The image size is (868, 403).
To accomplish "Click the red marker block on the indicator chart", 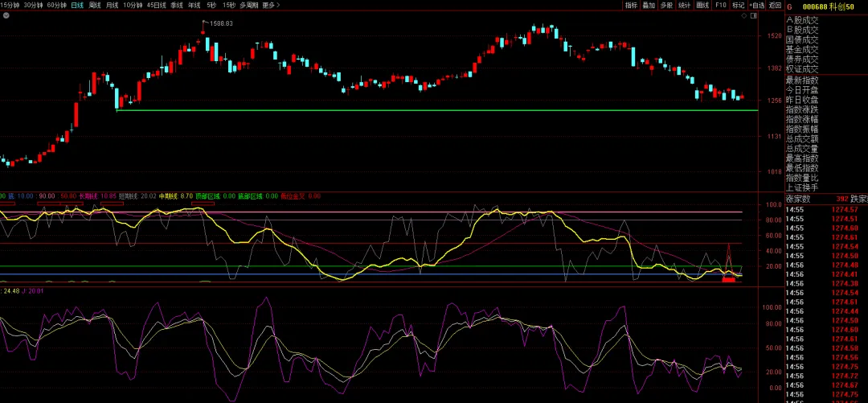I will 729,280.
